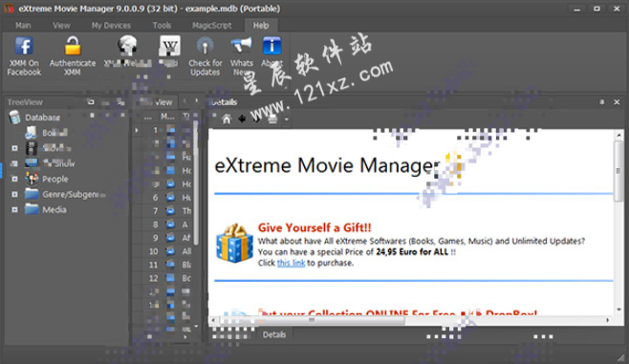Minimize the eXtreme Movie Manager window
Image resolution: width=629 pixels, height=364 pixels.
click(577, 9)
